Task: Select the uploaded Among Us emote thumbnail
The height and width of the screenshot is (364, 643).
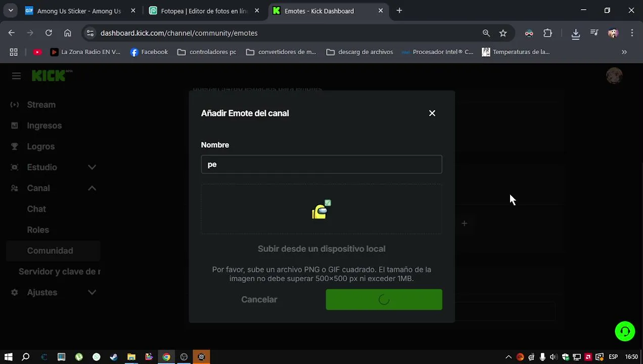Action: point(321,209)
